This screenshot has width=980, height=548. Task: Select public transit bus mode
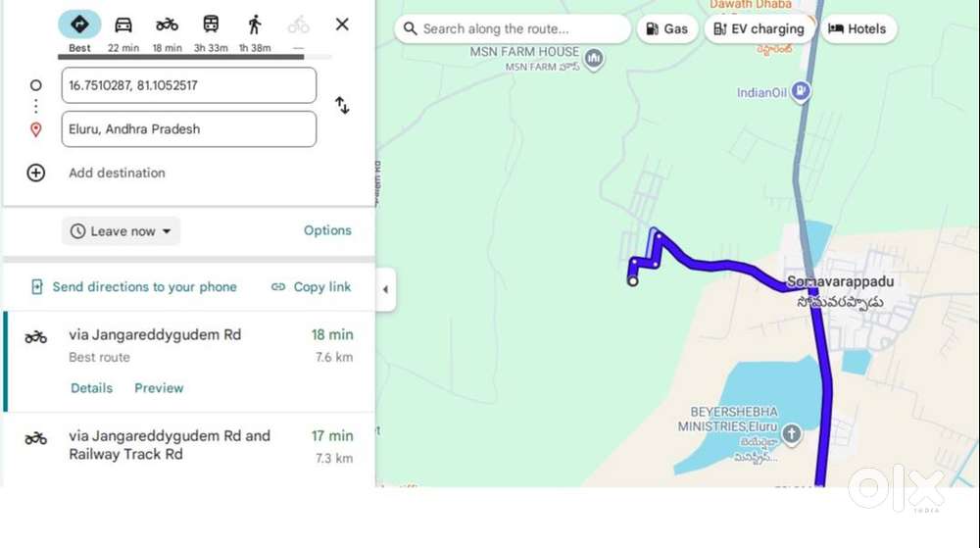211,25
